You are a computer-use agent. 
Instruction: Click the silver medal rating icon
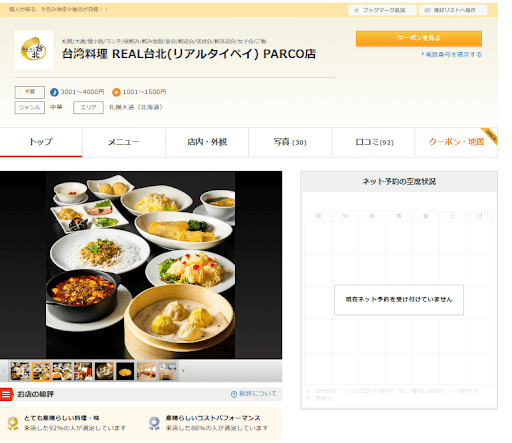154,423
